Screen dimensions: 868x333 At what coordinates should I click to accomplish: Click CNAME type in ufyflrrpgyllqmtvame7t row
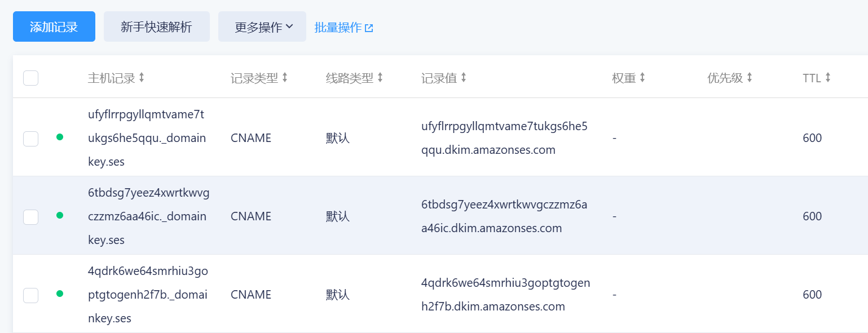pyautogui.click(x=251, y=138)
